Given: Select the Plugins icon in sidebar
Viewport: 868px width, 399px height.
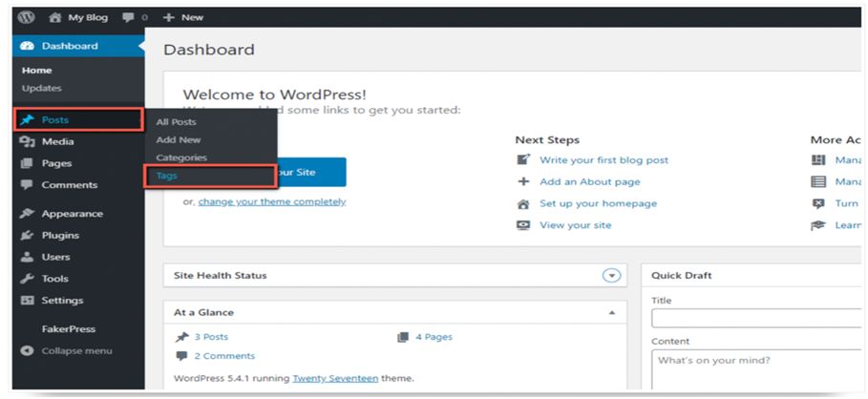Looking at the screenshot, I should click(x=27, y=236).
